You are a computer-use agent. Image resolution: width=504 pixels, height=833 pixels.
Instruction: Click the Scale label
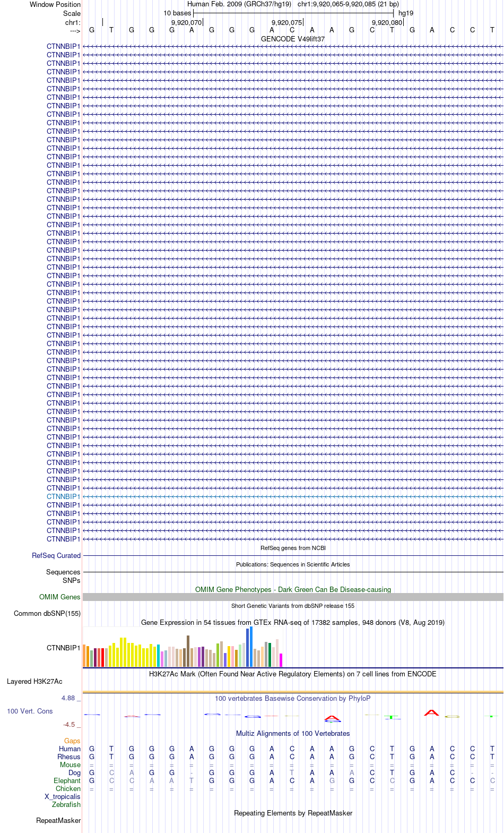point(72,13)
